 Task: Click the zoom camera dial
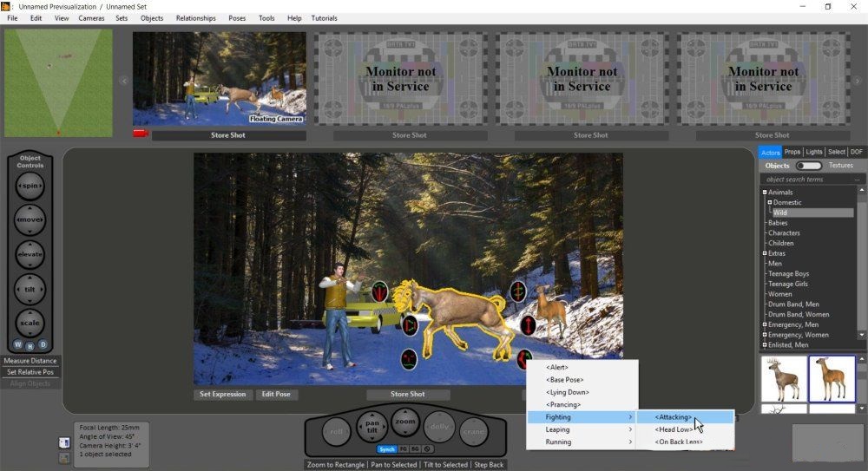click(x=405, y=422)
